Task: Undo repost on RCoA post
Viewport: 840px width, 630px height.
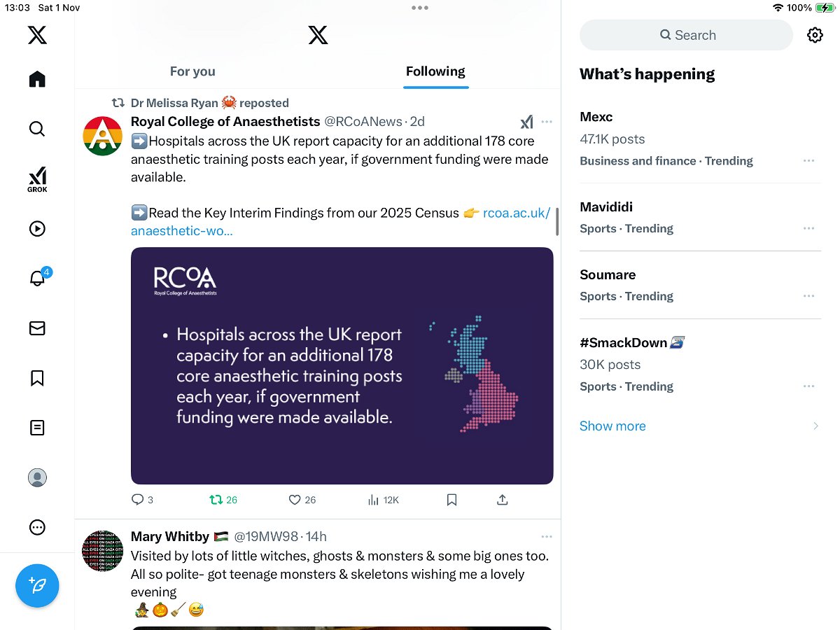Action: point(216,500)
